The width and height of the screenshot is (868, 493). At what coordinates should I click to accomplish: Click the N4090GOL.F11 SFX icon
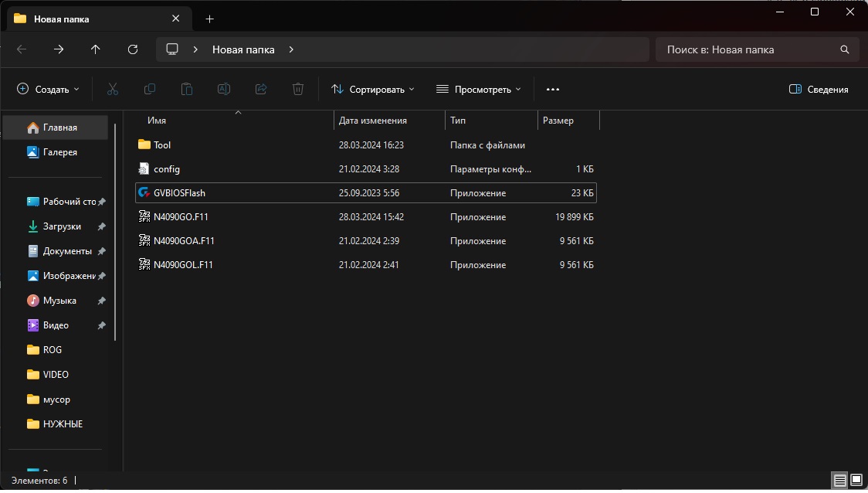click(144, 265)
